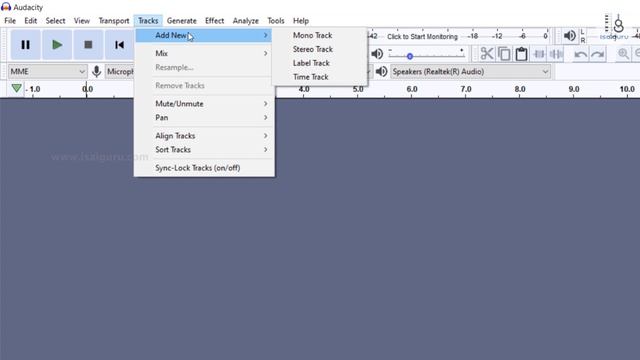Screen dimensions: 640x360
Task: Click the Audacity headphones logo icon
Action: pyautogui.click(x=6, y=7)
